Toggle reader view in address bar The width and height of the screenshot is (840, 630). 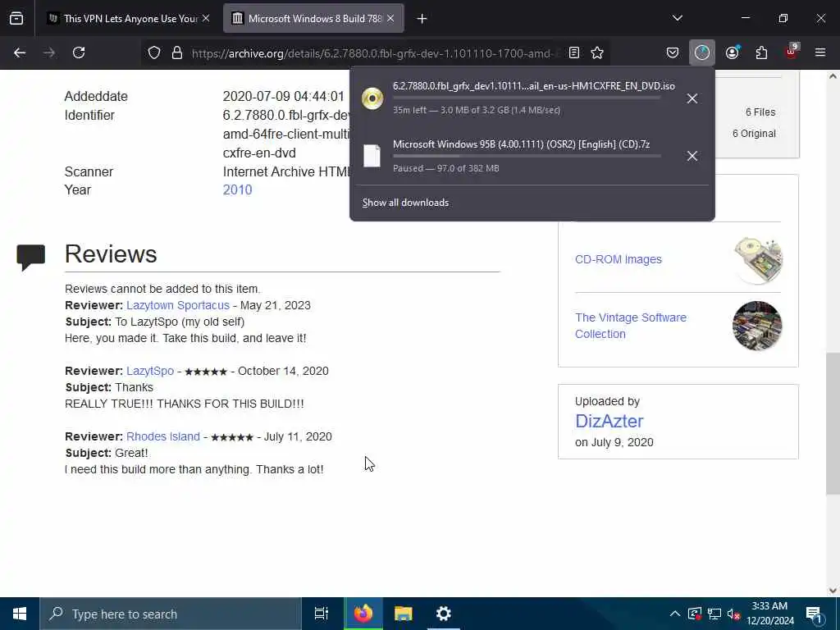(573, 52)
